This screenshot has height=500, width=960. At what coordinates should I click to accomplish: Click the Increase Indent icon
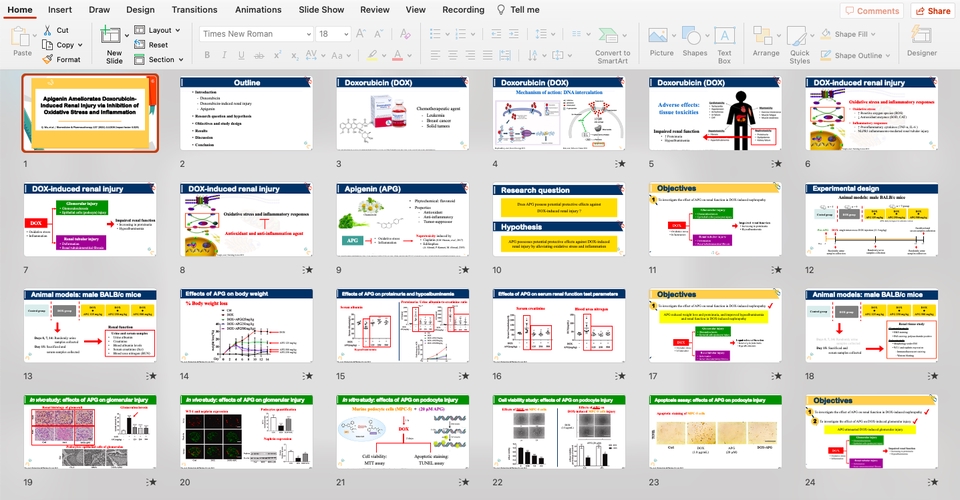point(514,34)
